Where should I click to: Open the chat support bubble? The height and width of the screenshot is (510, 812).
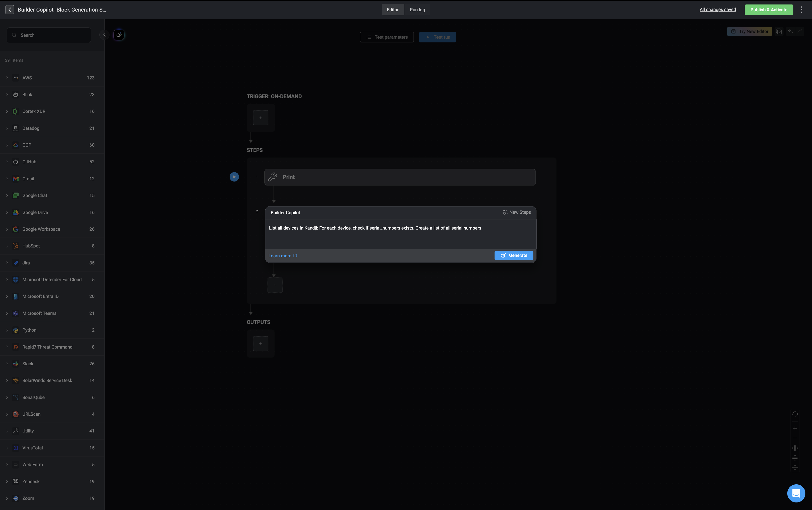pos(796,493)
